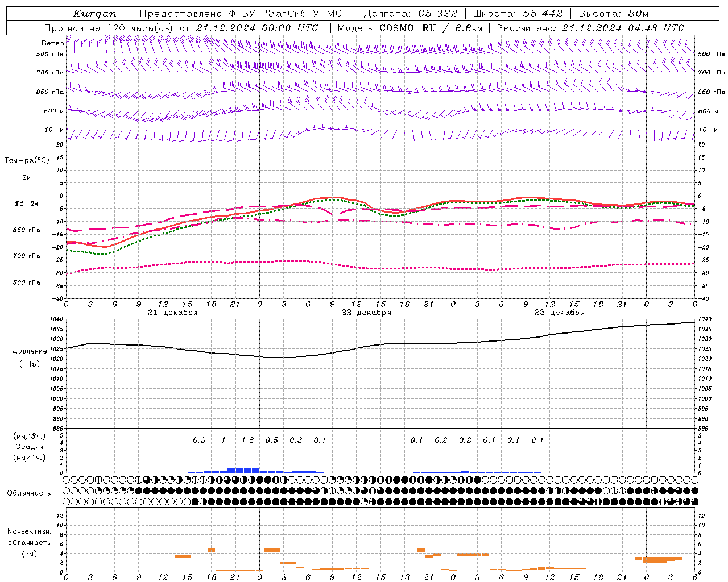This screenshot has height=582, width=728.
Task: Click the "Ветер" wind panel label
Action: [x=52, y=43]
